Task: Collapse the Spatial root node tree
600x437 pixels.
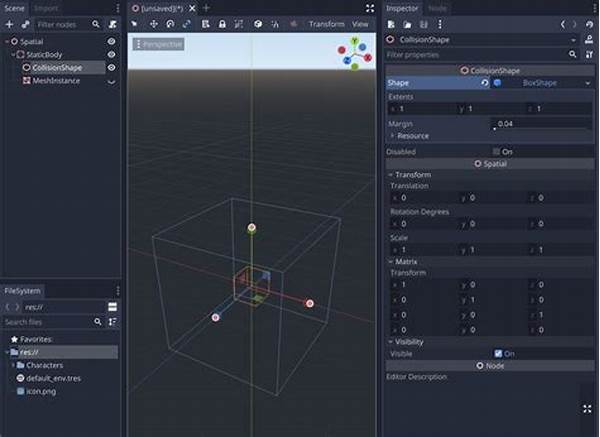Action: (7, 41)
